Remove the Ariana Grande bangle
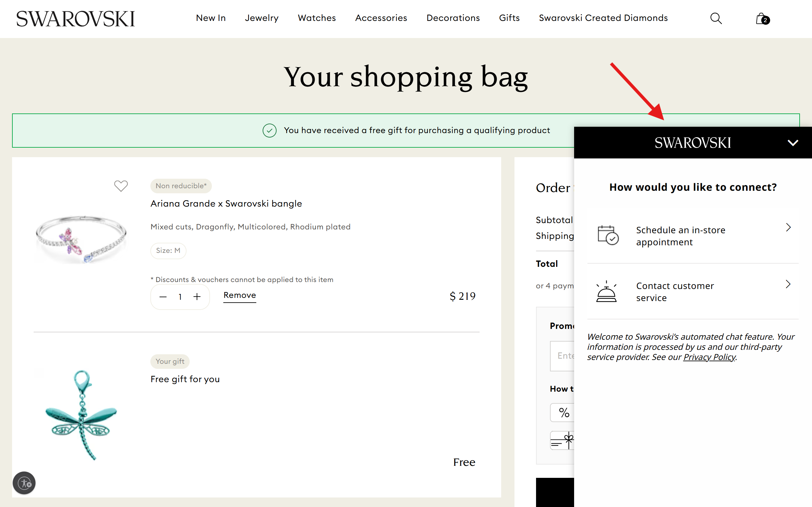 tap(239, 295)
